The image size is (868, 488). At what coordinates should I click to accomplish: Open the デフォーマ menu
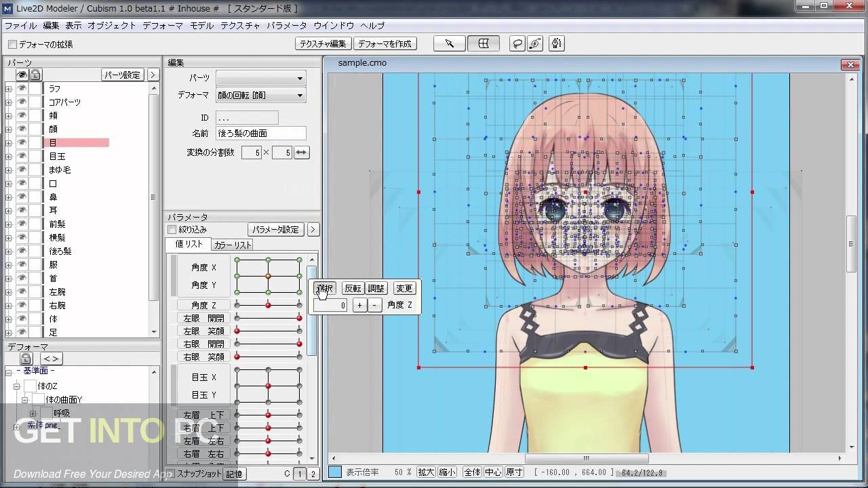(x=162, y=26)
